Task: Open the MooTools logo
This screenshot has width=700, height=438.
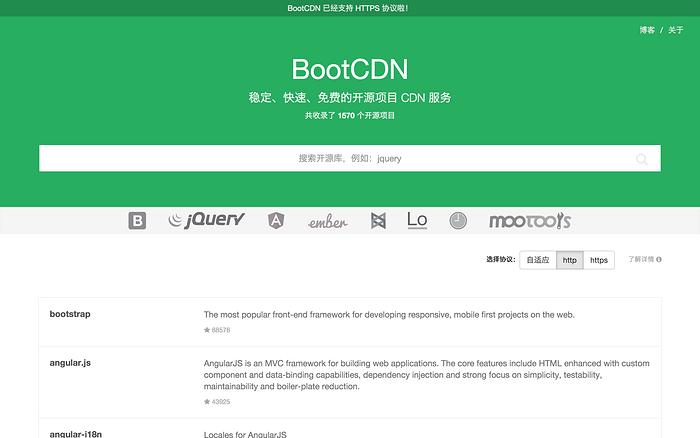Action: point(529,221)
